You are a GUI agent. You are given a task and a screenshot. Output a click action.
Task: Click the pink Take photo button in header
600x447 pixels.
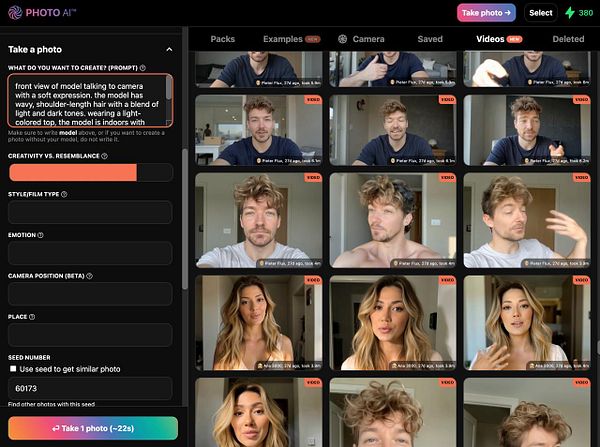[x=486, y=13]
